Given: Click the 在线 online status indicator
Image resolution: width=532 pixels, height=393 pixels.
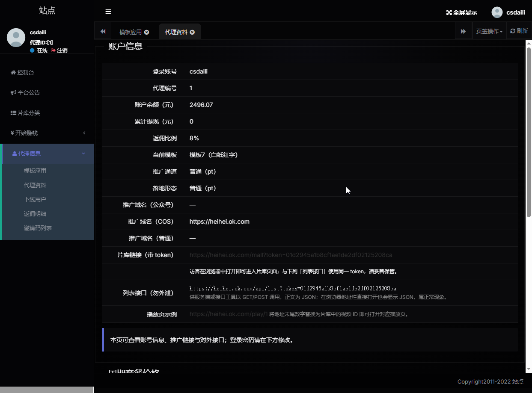Looking at the screenshot, I should click(x=39, y=50).
